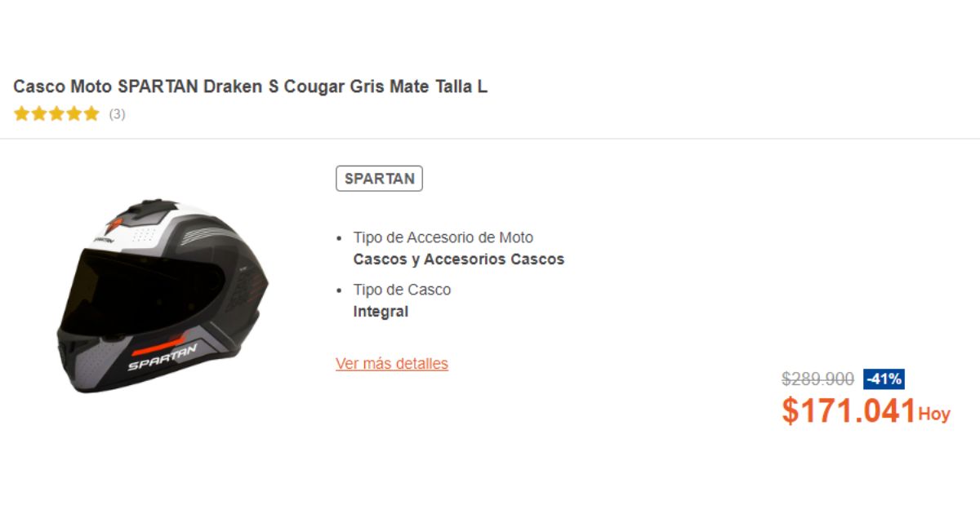Select the SPARTAN brand badge

pos(379,179)
